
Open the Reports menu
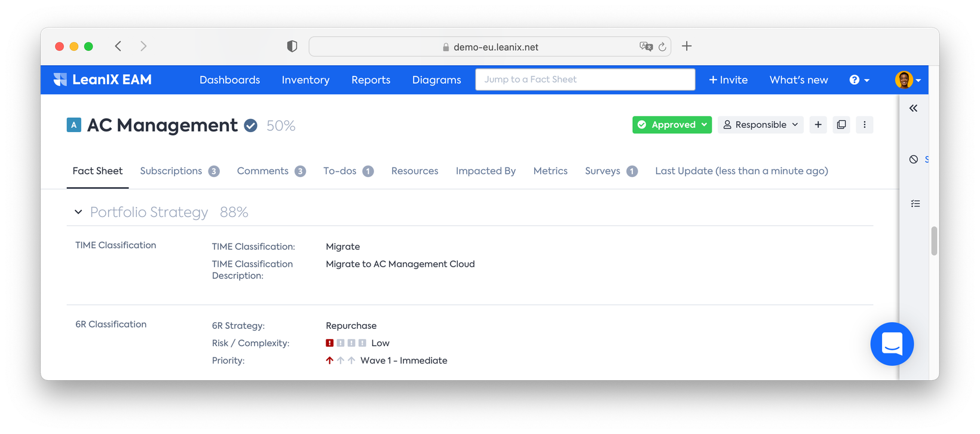pos(370,80)
